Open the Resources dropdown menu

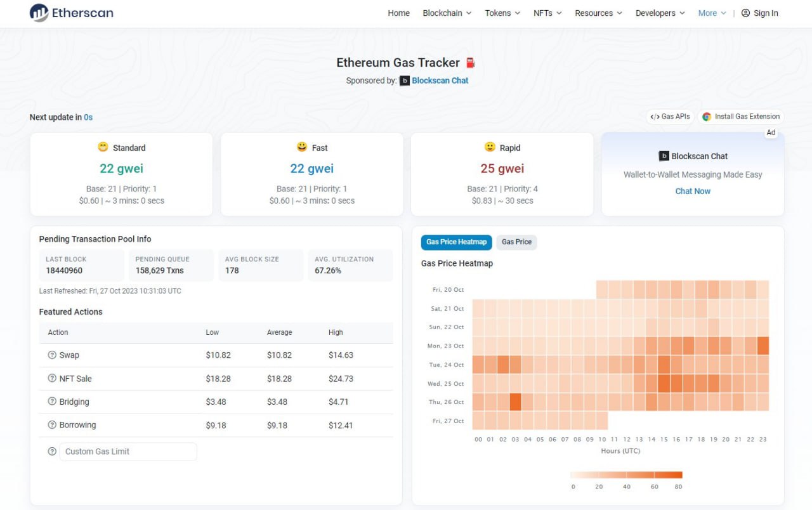point(599,13)
